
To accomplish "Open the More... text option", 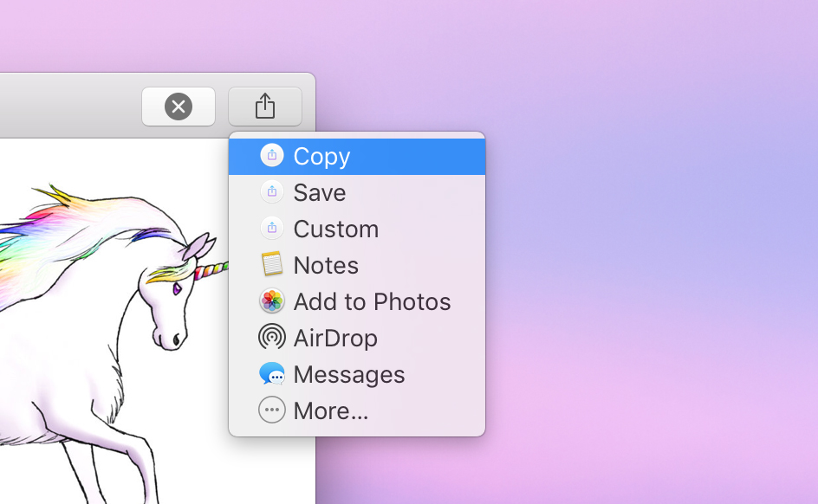I will click(331, 410).
